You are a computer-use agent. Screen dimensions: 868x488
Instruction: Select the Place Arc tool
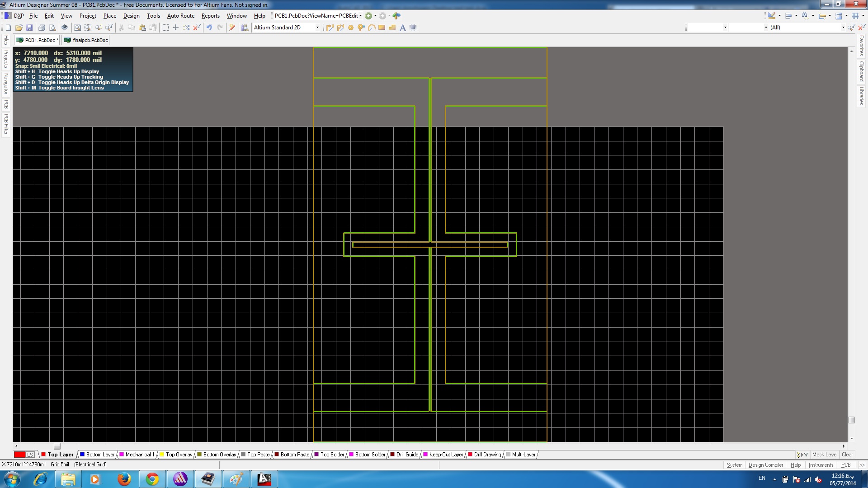click(371, 28)
